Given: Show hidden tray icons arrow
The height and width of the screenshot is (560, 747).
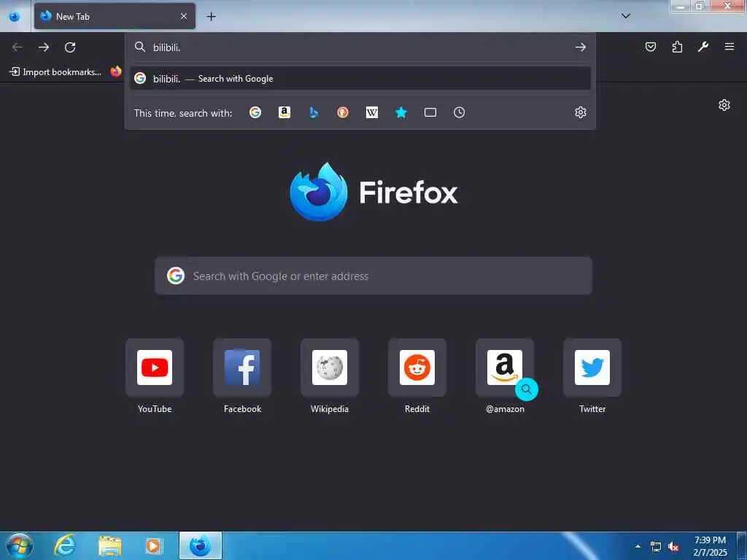Looking at the screenshot, I should pos(638,546).
